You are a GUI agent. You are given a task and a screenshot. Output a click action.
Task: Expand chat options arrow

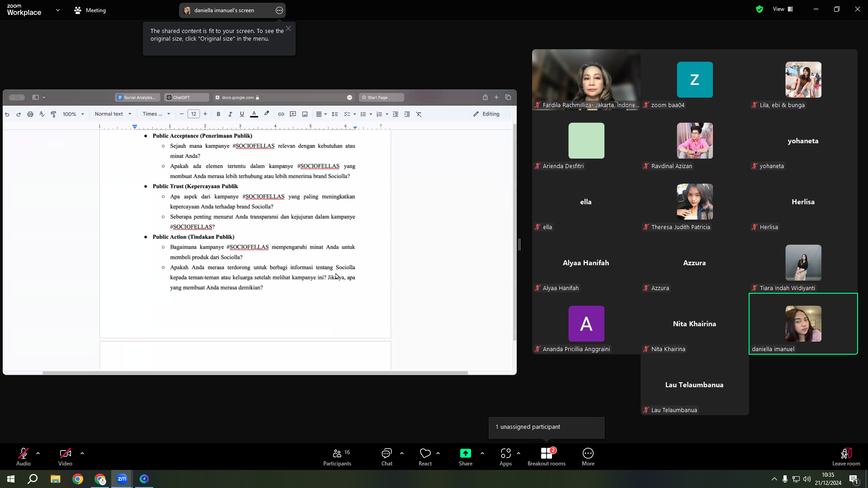click(402, 453)
